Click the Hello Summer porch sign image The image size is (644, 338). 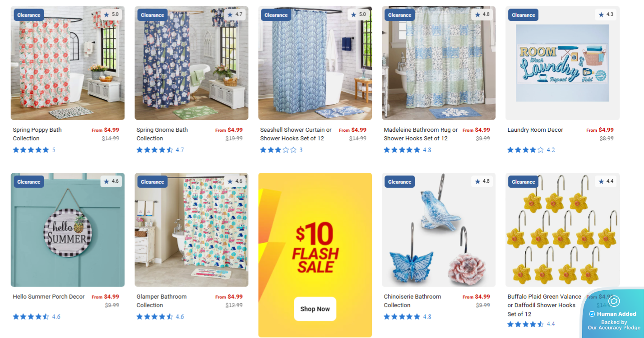68,230
